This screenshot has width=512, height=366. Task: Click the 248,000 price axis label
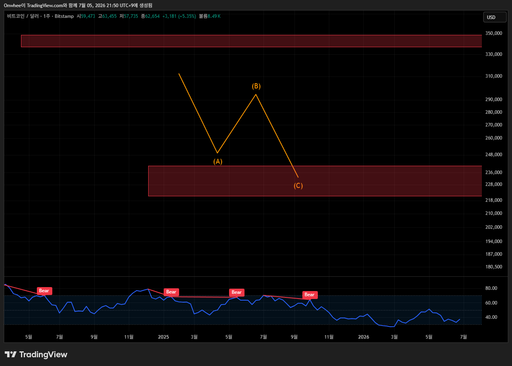494,154
